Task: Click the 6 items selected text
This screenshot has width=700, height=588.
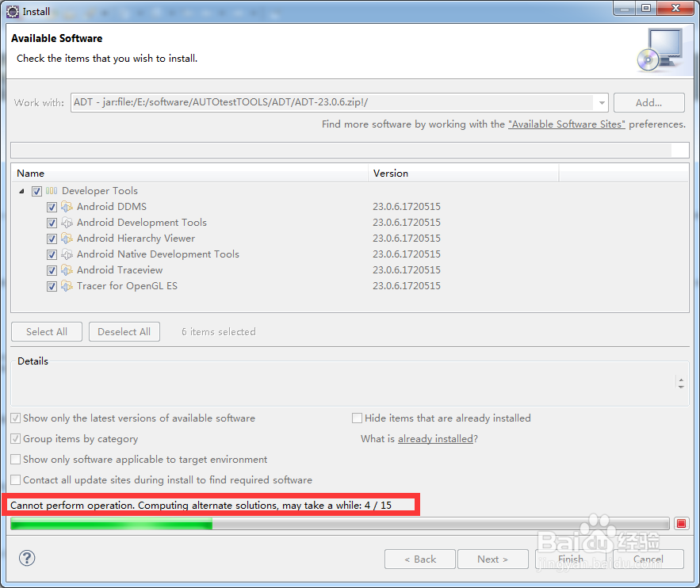Action: pyautogui.click(x=219, y=332)
